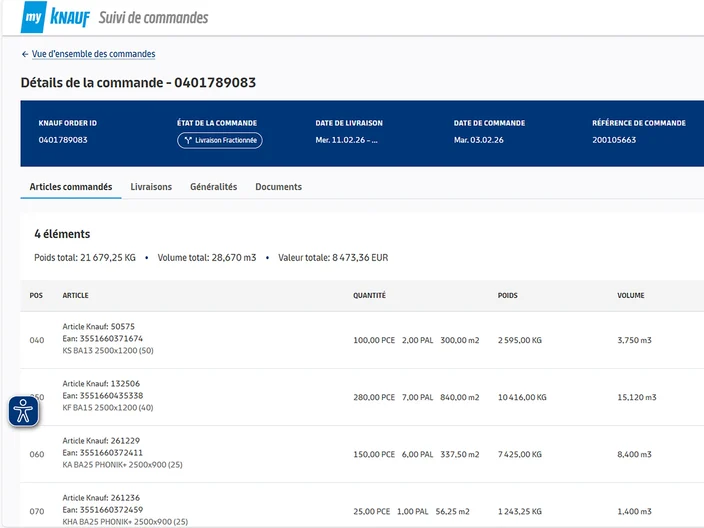The width and height of the screenshot is (704, 528).
Task: Click Article Knauf: 261236
Action: [x=101, y=497]
